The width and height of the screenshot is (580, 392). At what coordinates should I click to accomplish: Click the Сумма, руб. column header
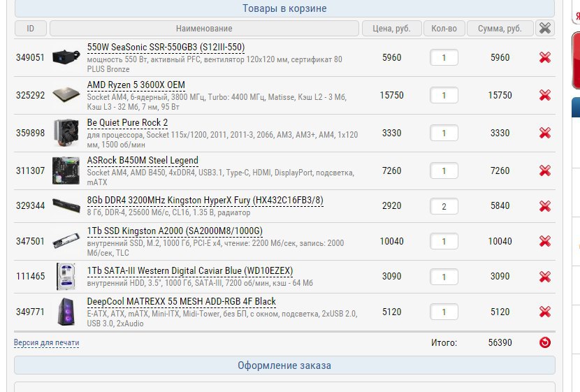[500, 29]
